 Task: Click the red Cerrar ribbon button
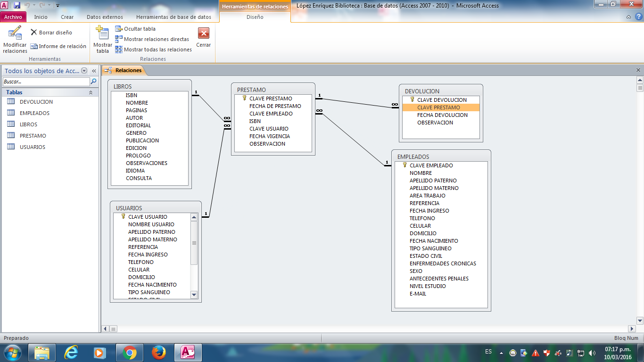203,33
